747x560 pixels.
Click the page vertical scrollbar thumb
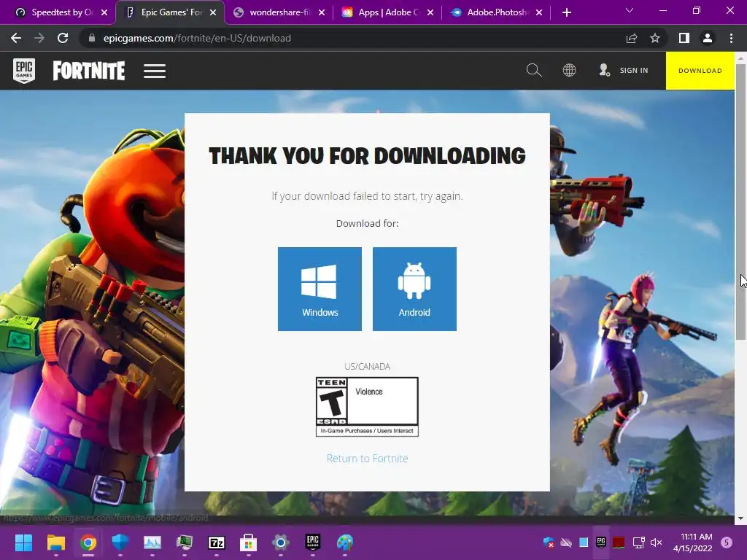[740, 201]
